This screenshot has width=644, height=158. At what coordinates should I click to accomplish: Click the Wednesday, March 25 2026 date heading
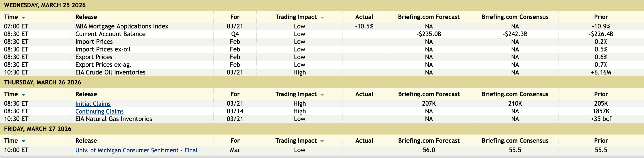(x=45, y=5)
